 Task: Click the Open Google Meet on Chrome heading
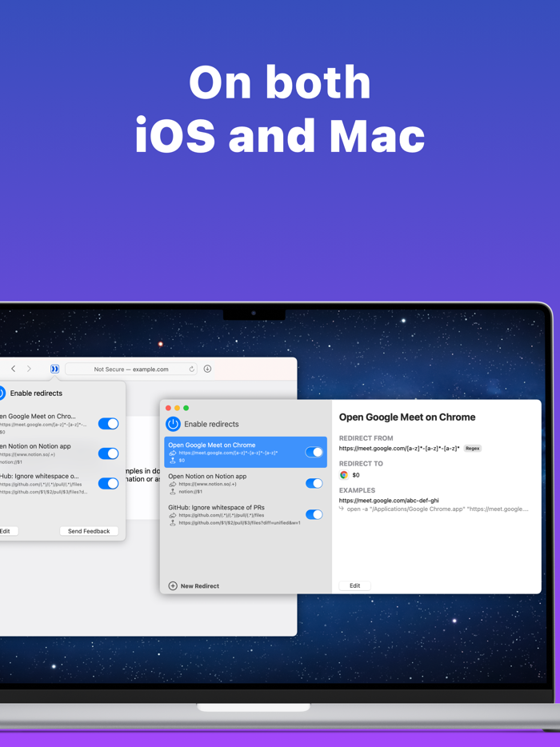click(x=407, y=417)
